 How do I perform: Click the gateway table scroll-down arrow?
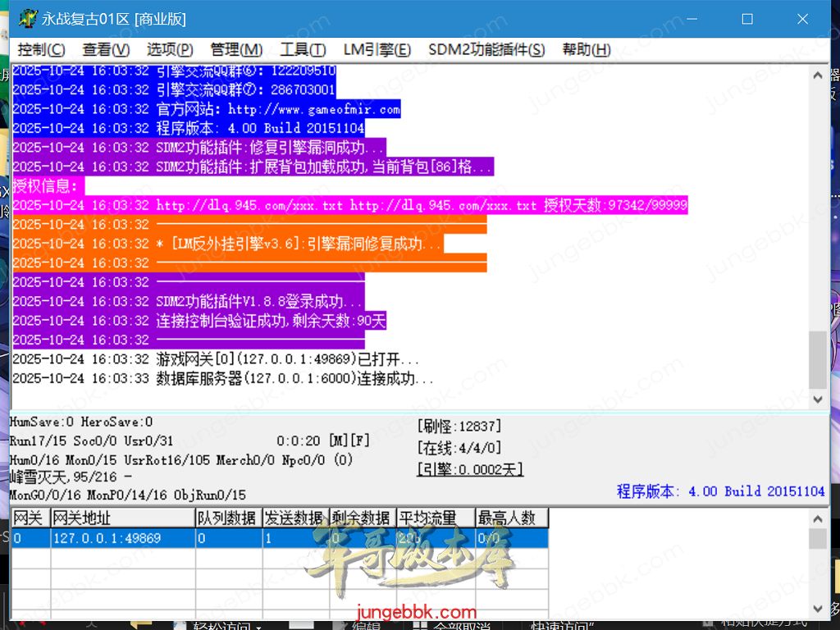point(818,609)
